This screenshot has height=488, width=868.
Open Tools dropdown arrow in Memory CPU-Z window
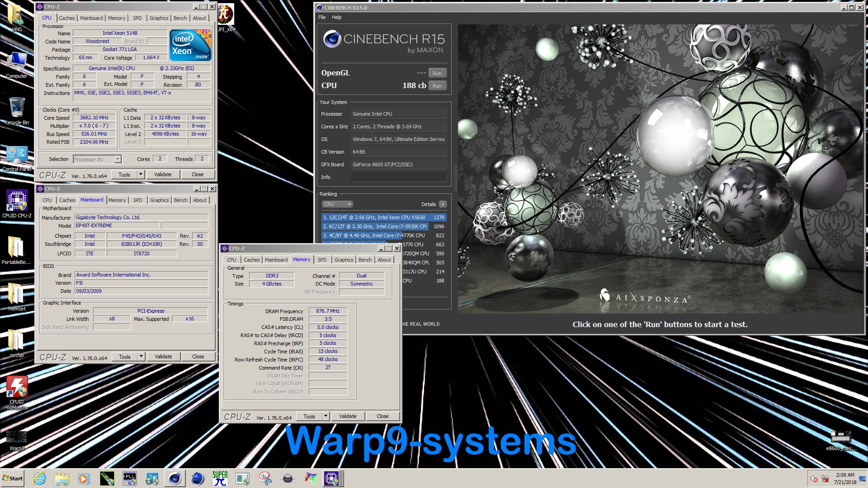pos(325,416)
